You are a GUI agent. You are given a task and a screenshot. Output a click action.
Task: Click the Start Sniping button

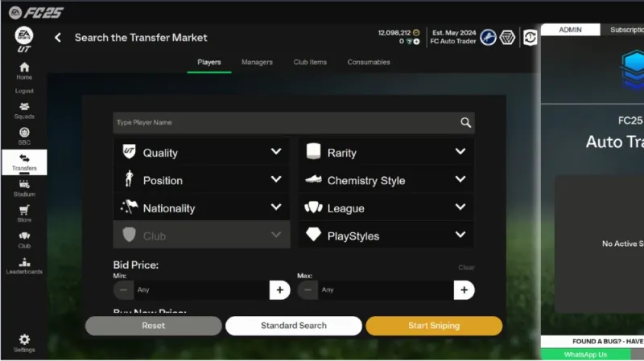point(434,326)
